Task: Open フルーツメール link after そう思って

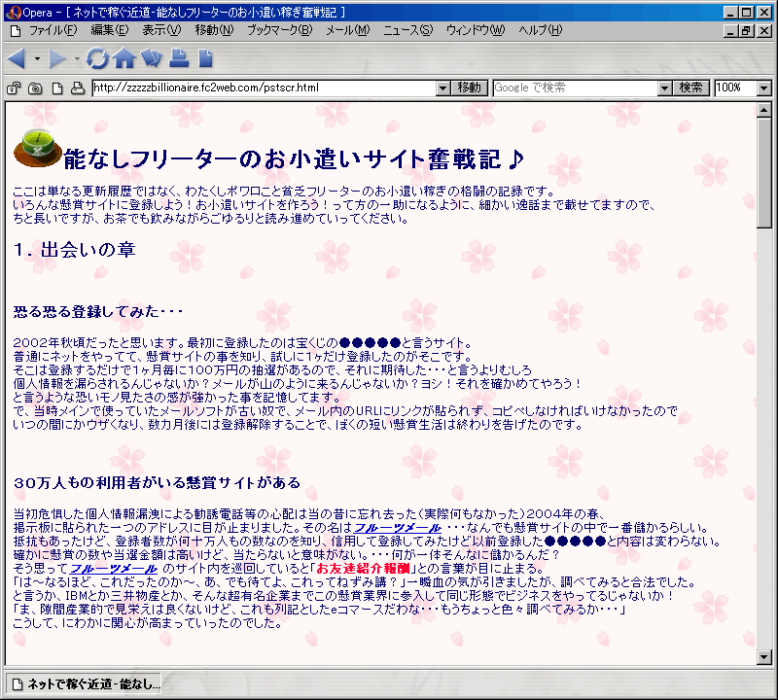Action: tap(114, 569)
